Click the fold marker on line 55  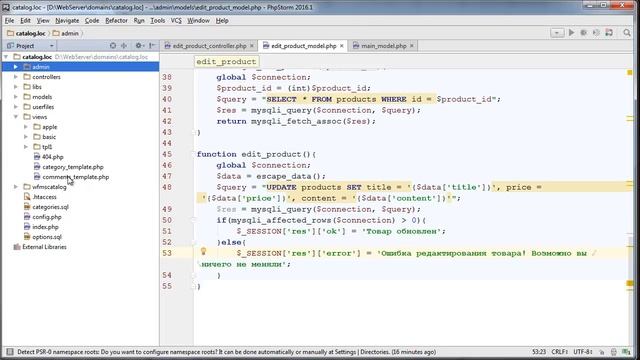click(194, 287)
